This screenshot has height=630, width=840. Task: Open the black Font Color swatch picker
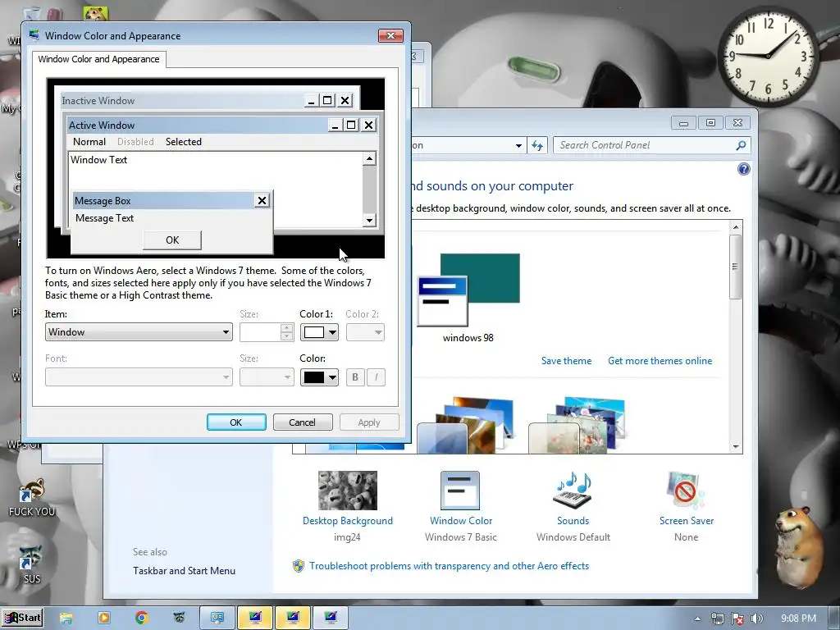tap(319, 377)
